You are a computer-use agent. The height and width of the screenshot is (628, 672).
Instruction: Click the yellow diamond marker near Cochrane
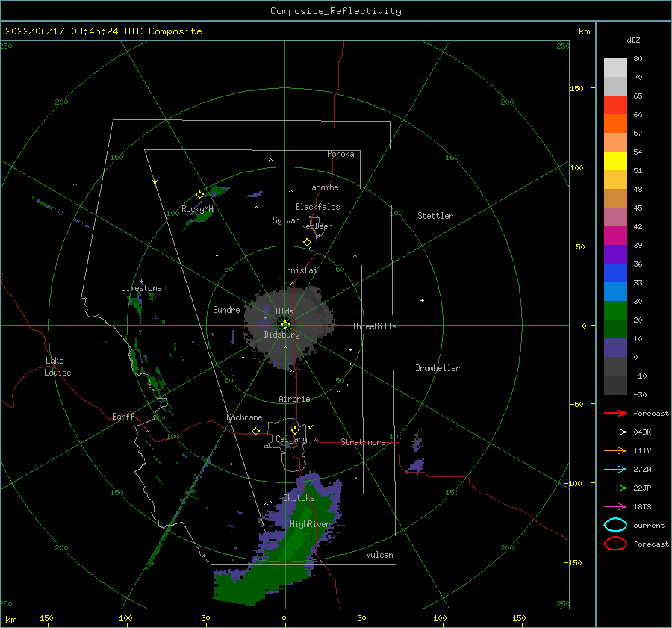pyautogui.click(x=256, y=432)
